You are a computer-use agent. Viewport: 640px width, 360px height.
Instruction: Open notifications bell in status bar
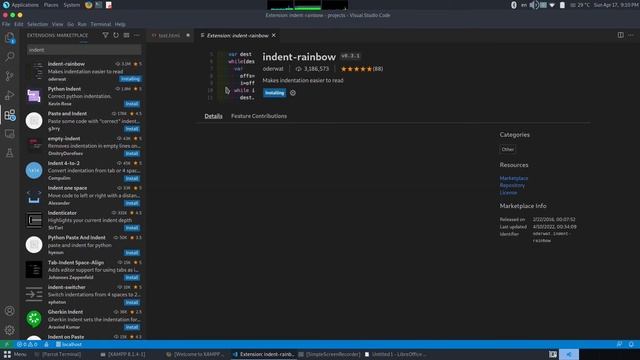coord(631,344)
